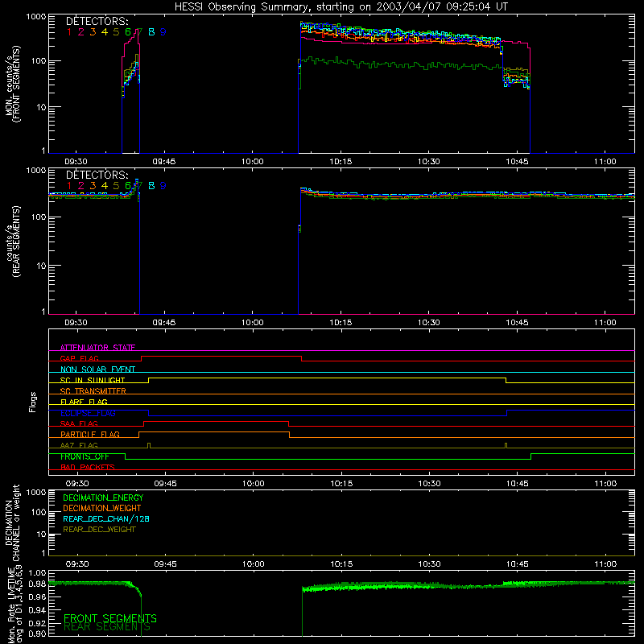This screenshot has height=644, width=644.
Task: Click the rising FRONTS_OFF step near 10:47
Action: [x=531, y=456]
